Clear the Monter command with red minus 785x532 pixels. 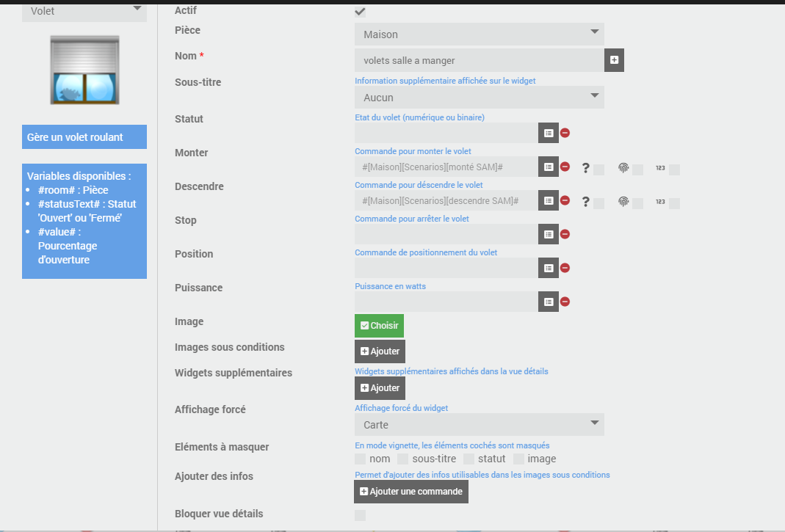point(565,167)
